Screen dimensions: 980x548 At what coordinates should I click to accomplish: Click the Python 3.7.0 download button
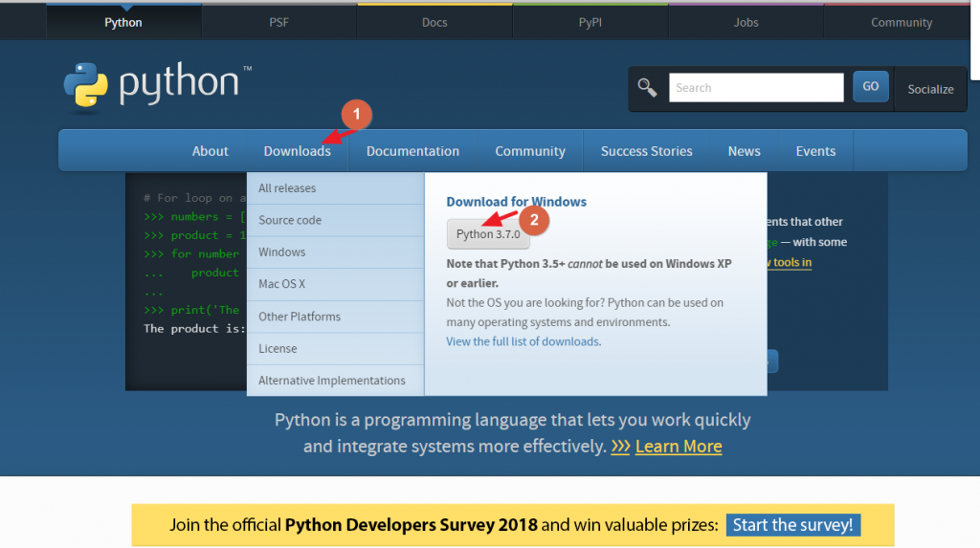[x=488, y=234]
